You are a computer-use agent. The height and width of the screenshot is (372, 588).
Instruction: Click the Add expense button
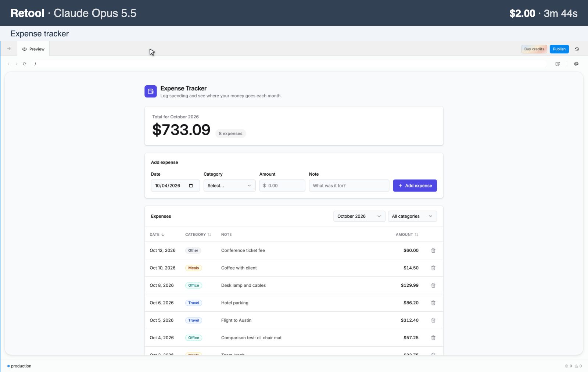tap(415, 186)
